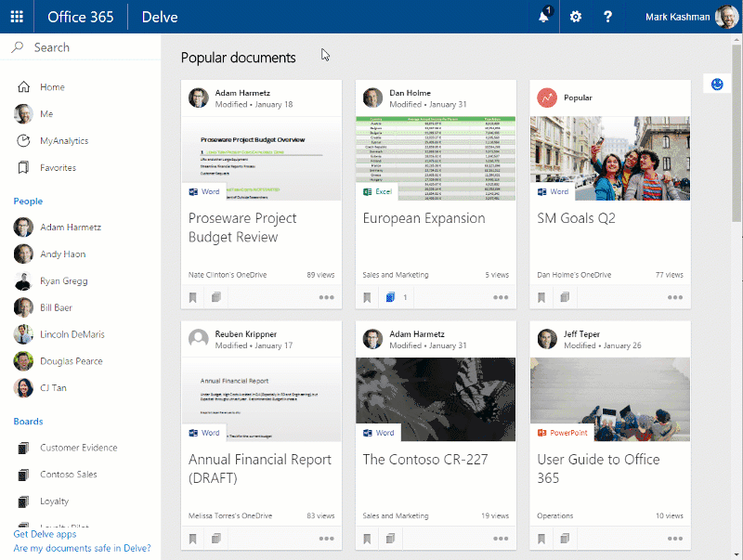The width and height of the screenshot is (743, 560).
Task: Click the Contoso Sales board label
Action: coord(68,475)
